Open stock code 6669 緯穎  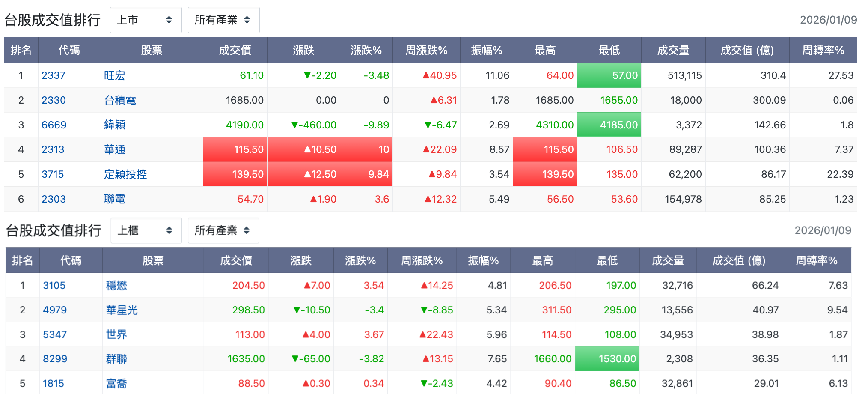pos(55,125)
